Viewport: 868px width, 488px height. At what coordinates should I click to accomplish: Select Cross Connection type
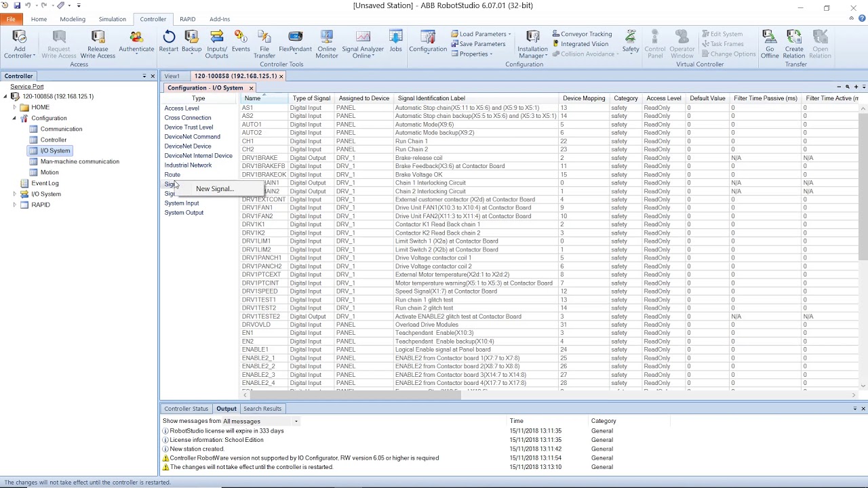tap(188, 118)
